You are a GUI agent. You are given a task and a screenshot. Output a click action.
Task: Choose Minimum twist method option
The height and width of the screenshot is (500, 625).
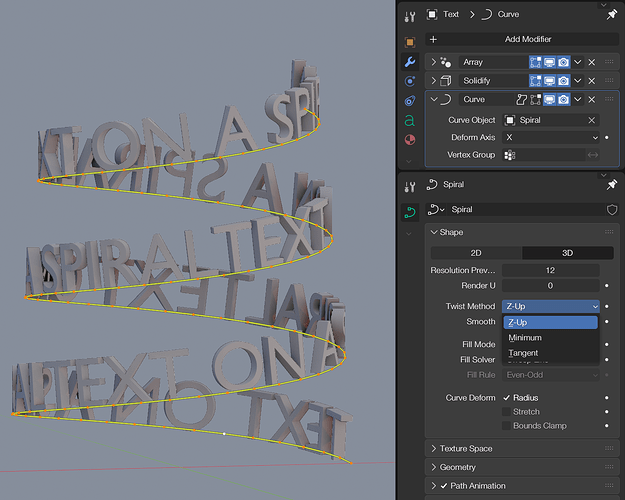pyautogui.click(x=551, y=338)
